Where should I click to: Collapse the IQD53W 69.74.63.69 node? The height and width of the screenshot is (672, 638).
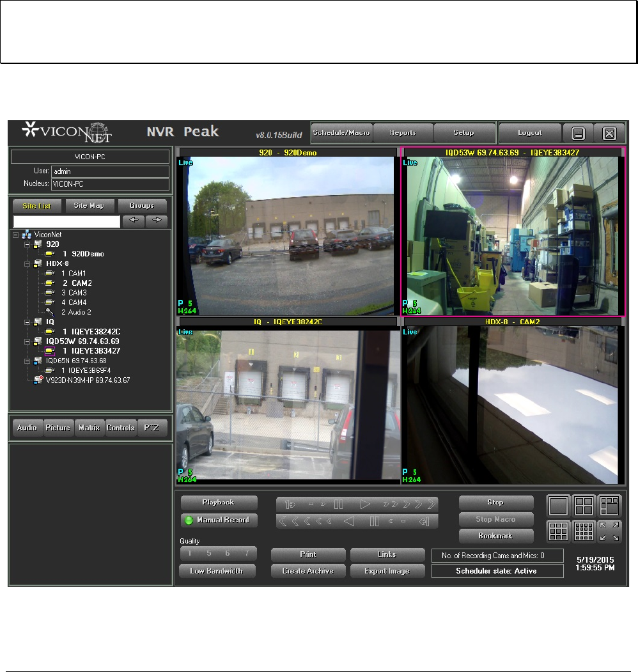pyautogui.click(x=27, y=341)
